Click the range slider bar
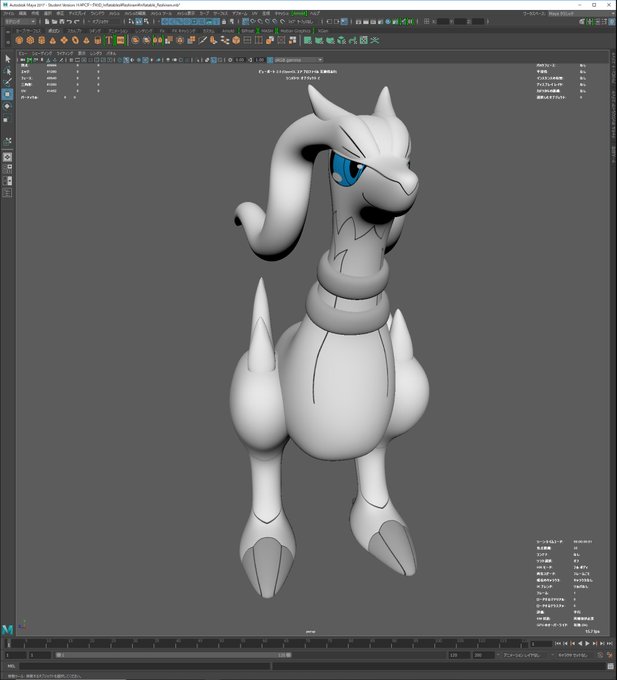 pyautogui.click(x=173, y=655)
